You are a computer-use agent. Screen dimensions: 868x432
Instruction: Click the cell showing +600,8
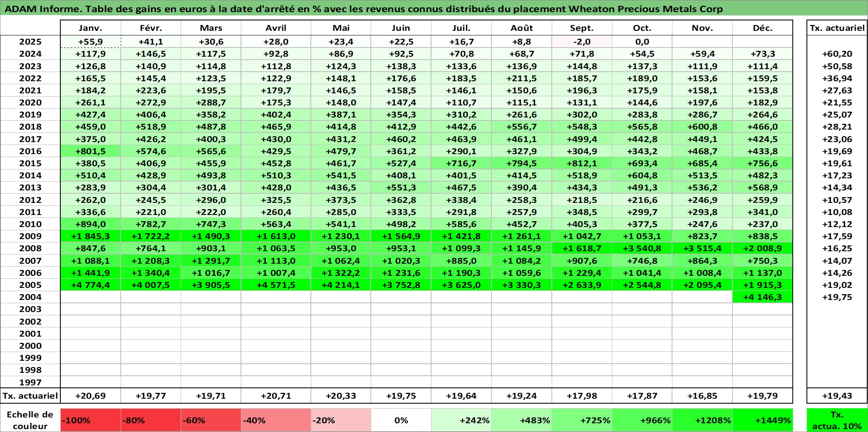[702, 127]
